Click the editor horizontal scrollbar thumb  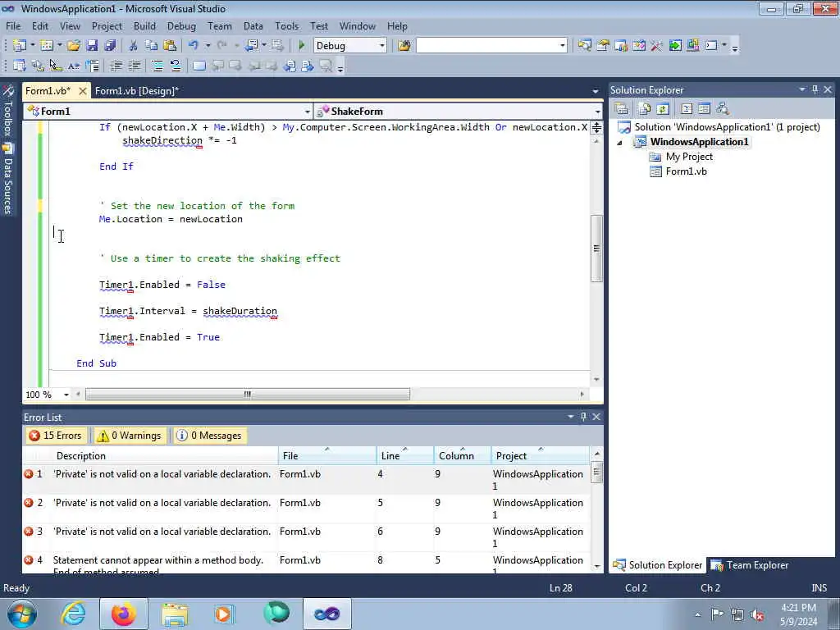[248, 395]
